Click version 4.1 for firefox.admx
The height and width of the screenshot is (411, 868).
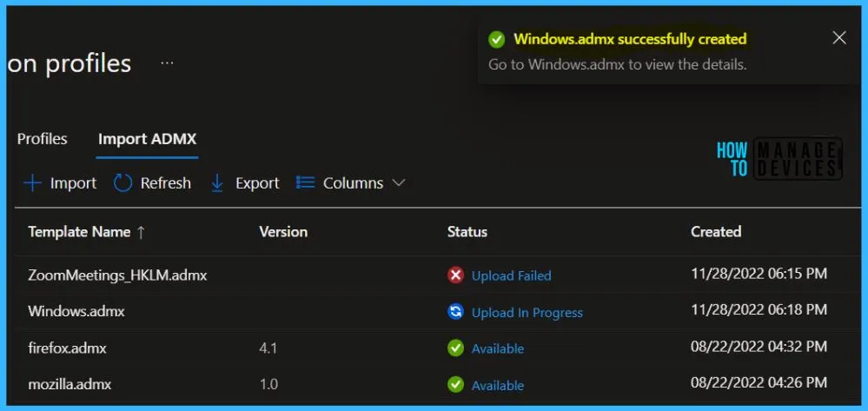(x=268, y=348)
